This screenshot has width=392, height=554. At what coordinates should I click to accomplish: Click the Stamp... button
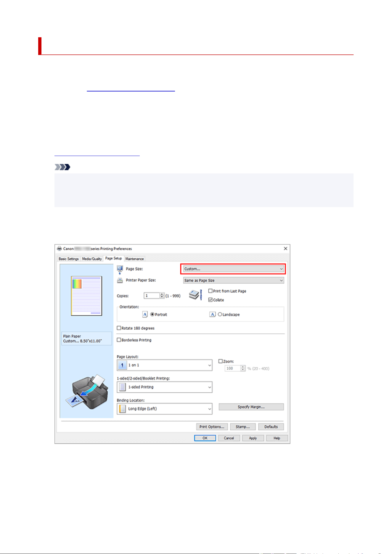[243, 427]
